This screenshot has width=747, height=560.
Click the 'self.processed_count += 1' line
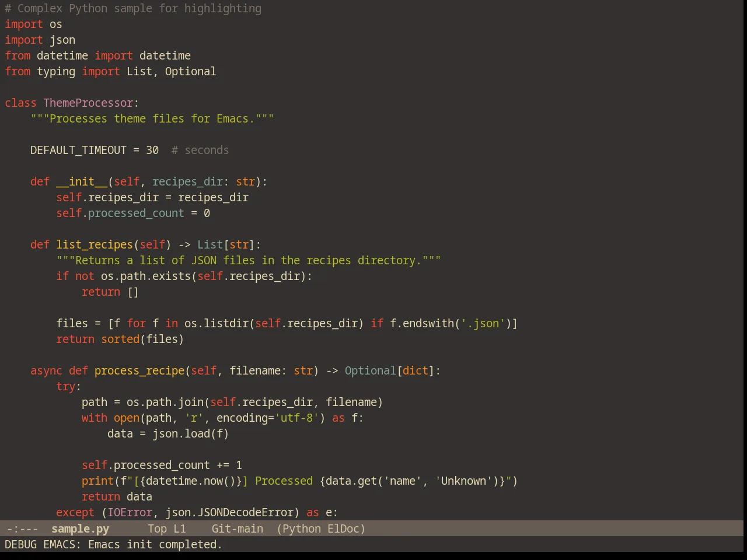coord(162,465)
